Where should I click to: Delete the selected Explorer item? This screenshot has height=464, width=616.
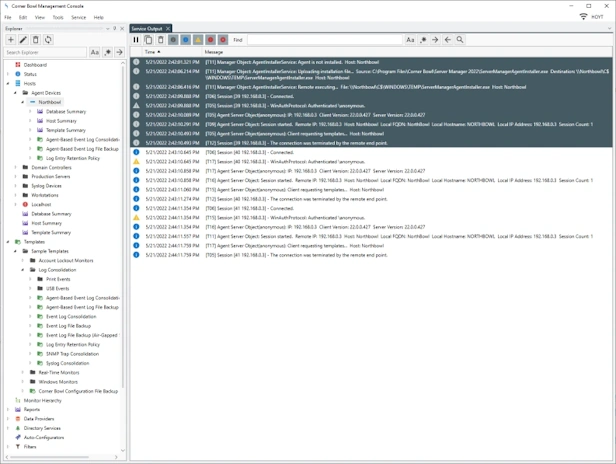click(x=36, y=40)
